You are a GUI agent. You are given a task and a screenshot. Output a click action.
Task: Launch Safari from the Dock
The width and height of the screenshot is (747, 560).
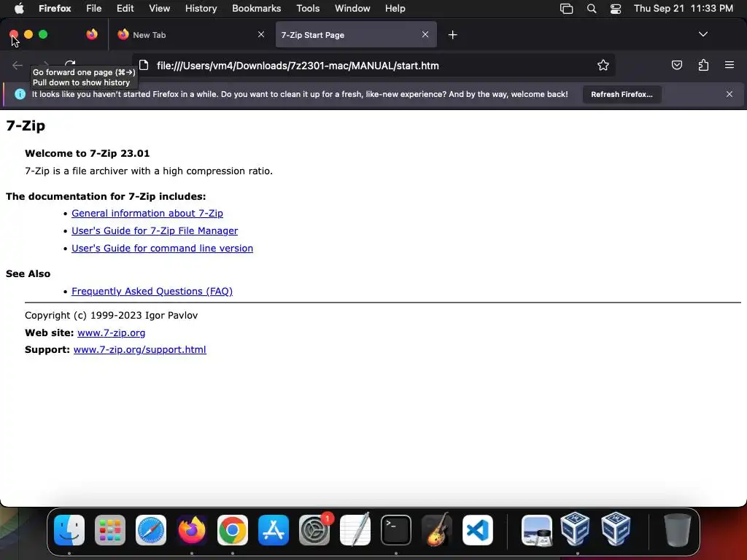[151, 530]
